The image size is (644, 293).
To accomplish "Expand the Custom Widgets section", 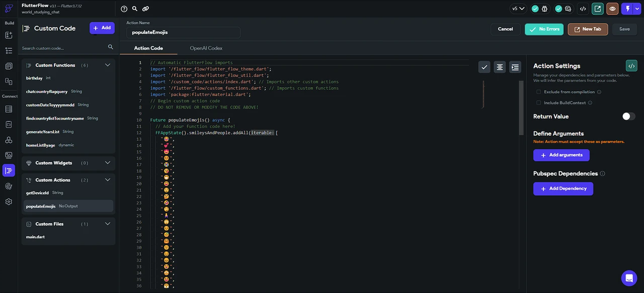I will [108, 163].
